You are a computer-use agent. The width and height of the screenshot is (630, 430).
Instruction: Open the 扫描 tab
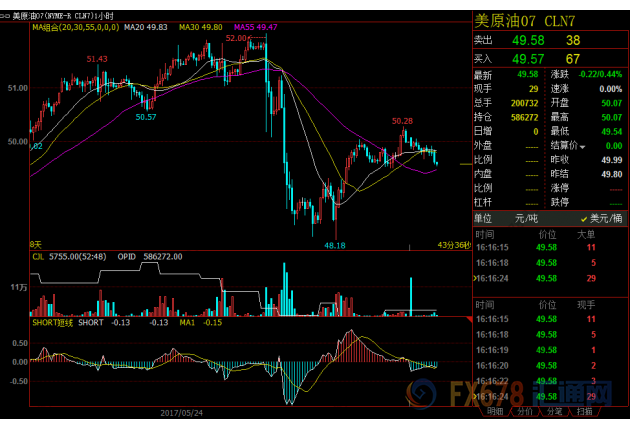(584, 411)
